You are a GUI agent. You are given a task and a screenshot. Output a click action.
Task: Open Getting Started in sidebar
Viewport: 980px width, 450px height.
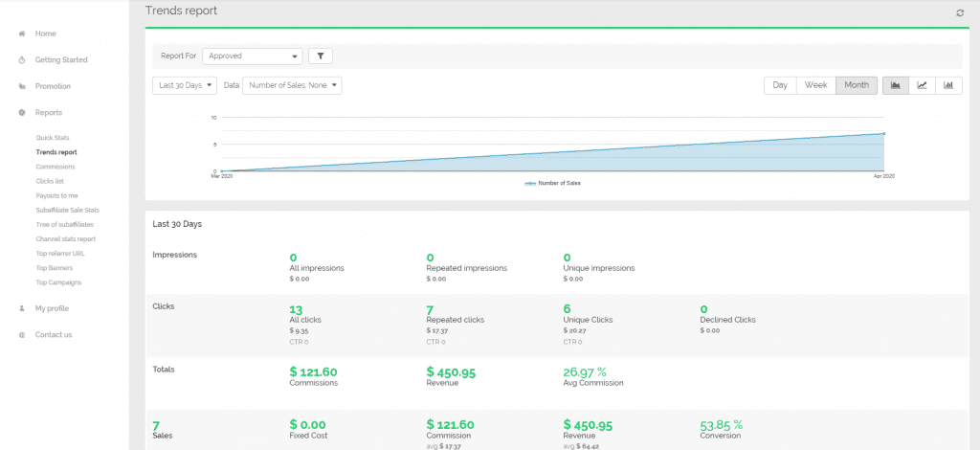pos(61,59)
